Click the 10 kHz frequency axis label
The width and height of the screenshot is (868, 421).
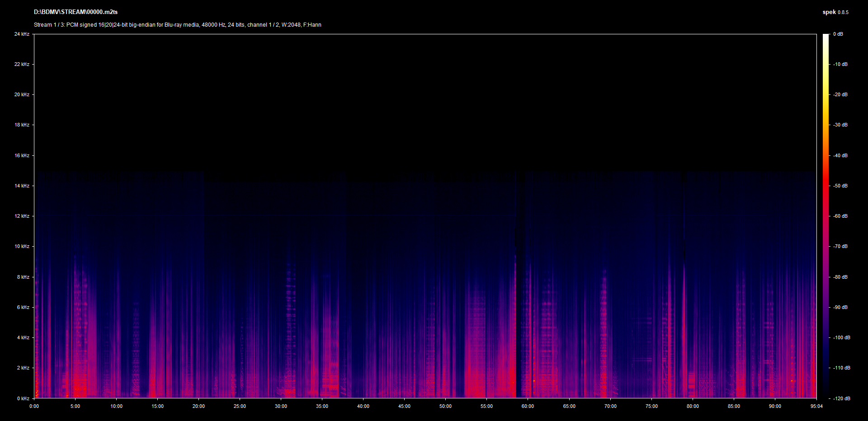(22, 246)
